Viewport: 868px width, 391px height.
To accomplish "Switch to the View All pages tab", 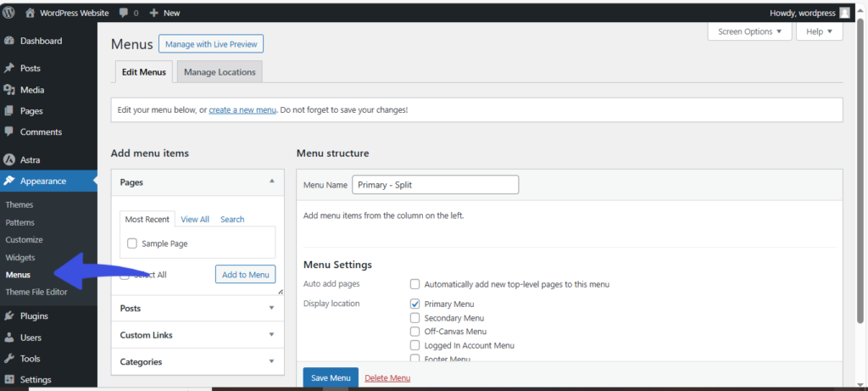I will coord(195,220).
